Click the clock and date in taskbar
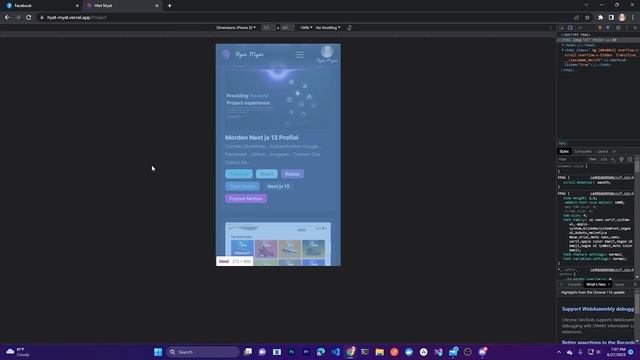The image size is (640, 360). click(x=618, y=352)
